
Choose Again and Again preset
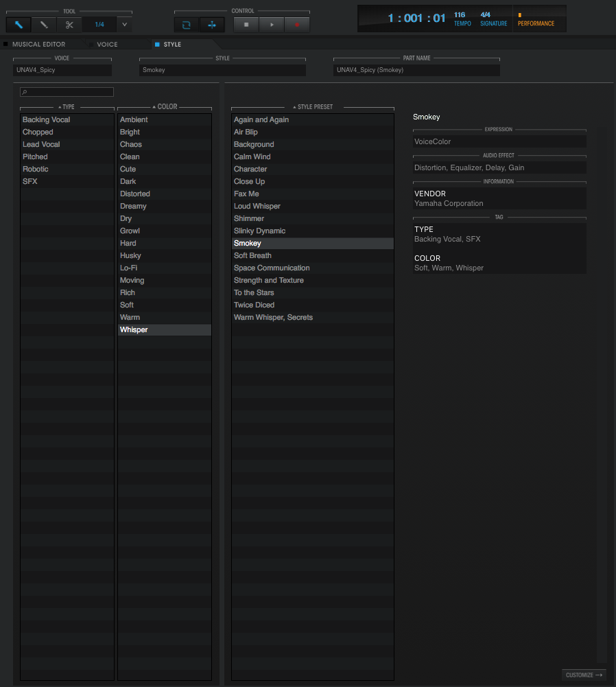313,119
